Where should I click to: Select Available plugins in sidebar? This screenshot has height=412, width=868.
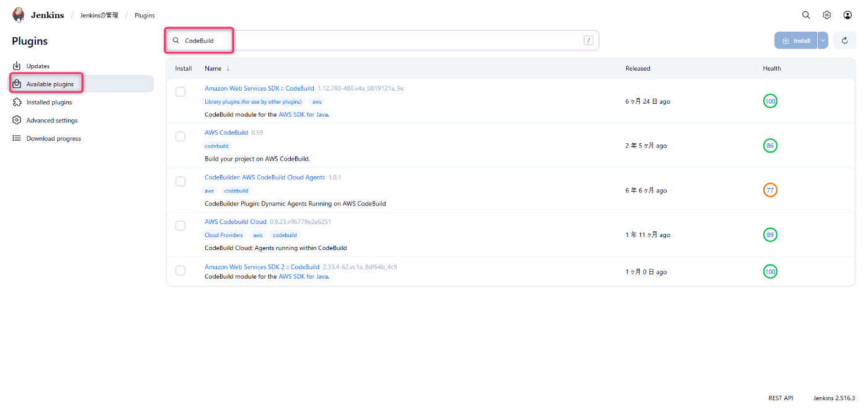pos(82,84)
